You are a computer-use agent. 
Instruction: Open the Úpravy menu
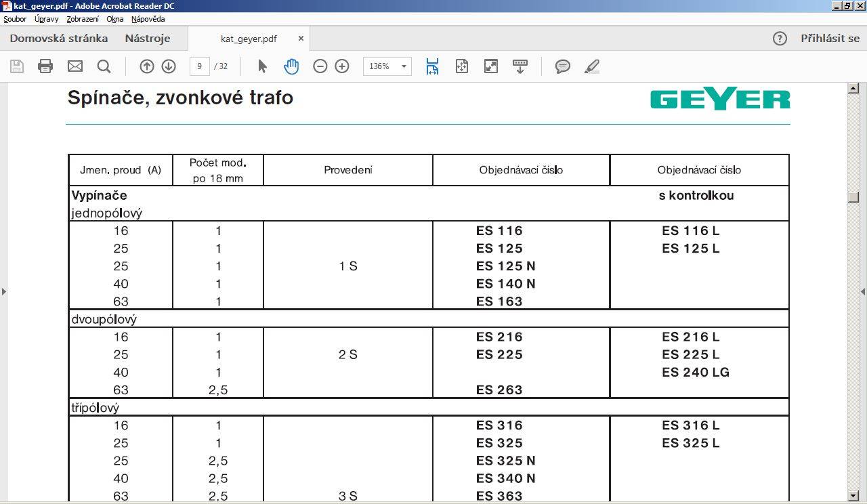tap(47, 19)
